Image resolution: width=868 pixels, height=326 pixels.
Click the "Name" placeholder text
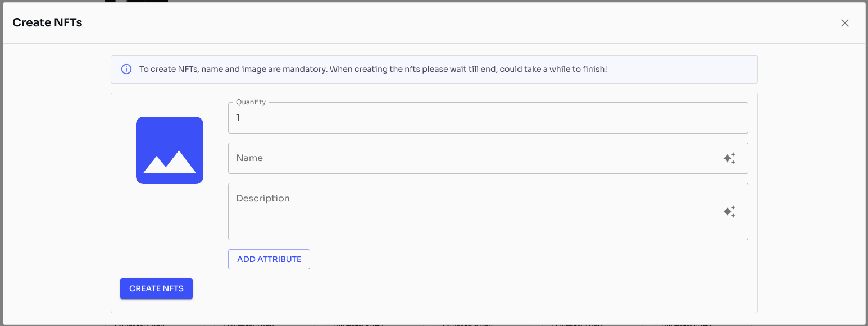[249, 158]
